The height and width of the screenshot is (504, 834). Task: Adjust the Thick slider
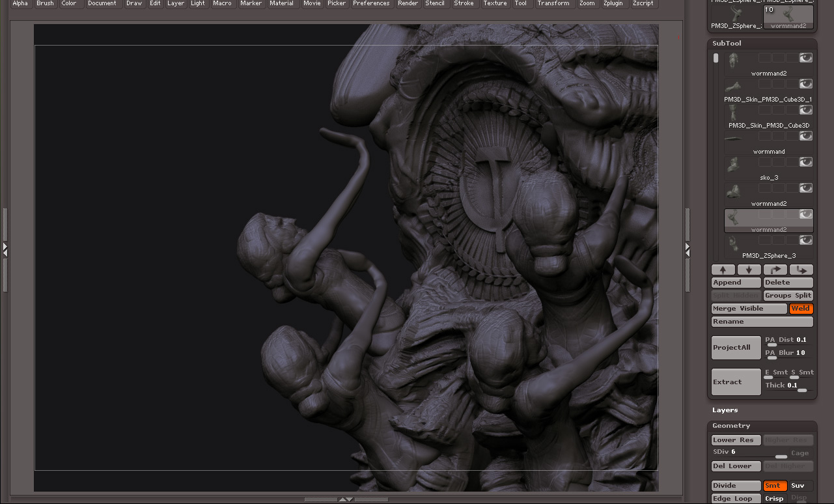click(788, 386)
